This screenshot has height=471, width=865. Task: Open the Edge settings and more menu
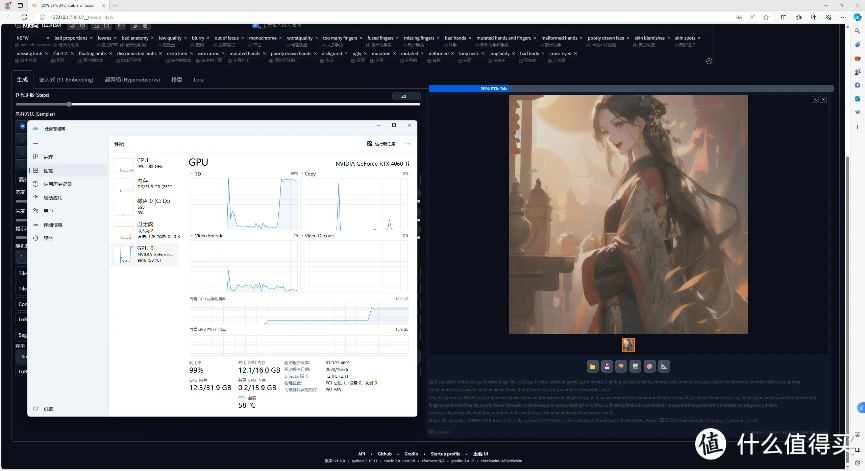pos(842,17)
